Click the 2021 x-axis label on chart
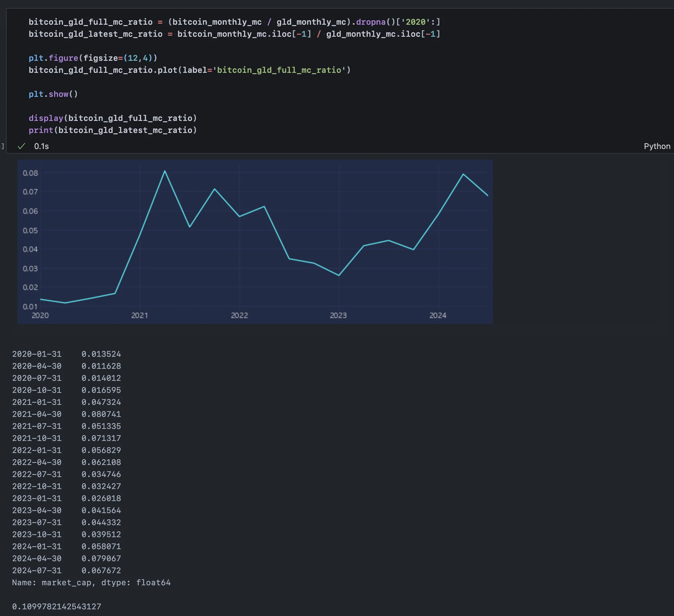 click(x=139, y=315)
